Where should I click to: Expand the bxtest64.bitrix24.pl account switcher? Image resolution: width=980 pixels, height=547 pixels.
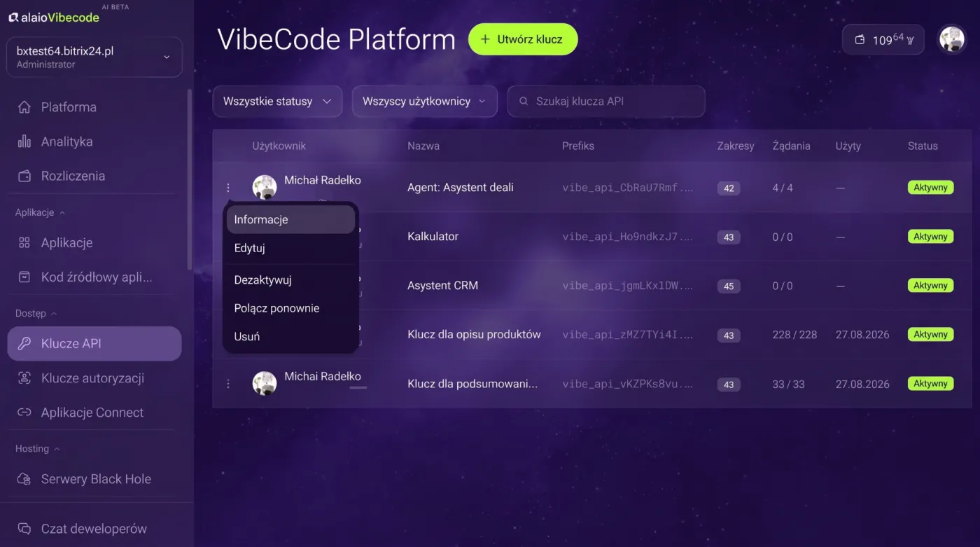(x=94, y=57)
